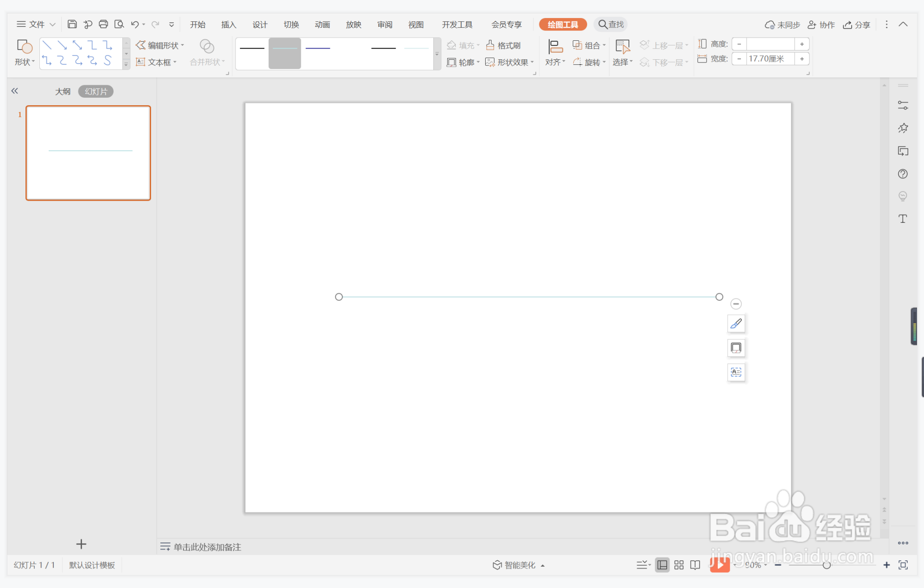
Task: Click the undo arrow icon
Action: [135, 24]
